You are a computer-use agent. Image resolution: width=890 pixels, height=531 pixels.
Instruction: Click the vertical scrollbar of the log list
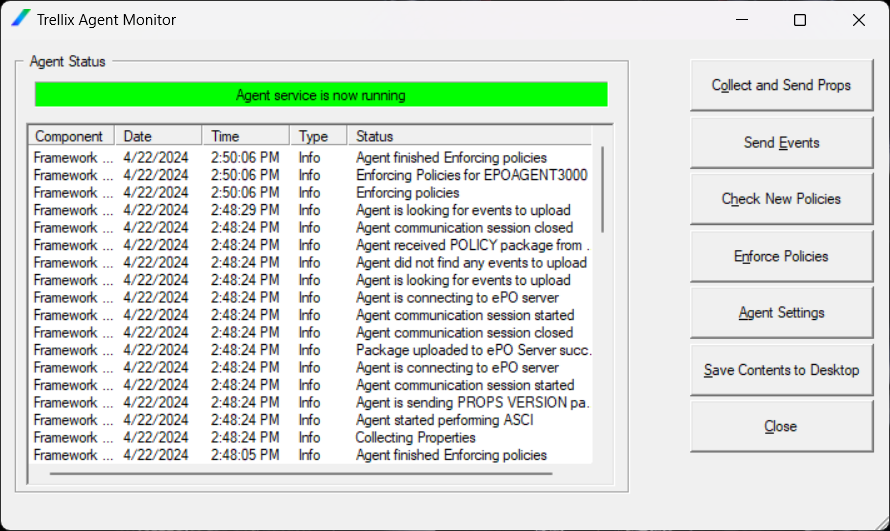tap(602, 190)
